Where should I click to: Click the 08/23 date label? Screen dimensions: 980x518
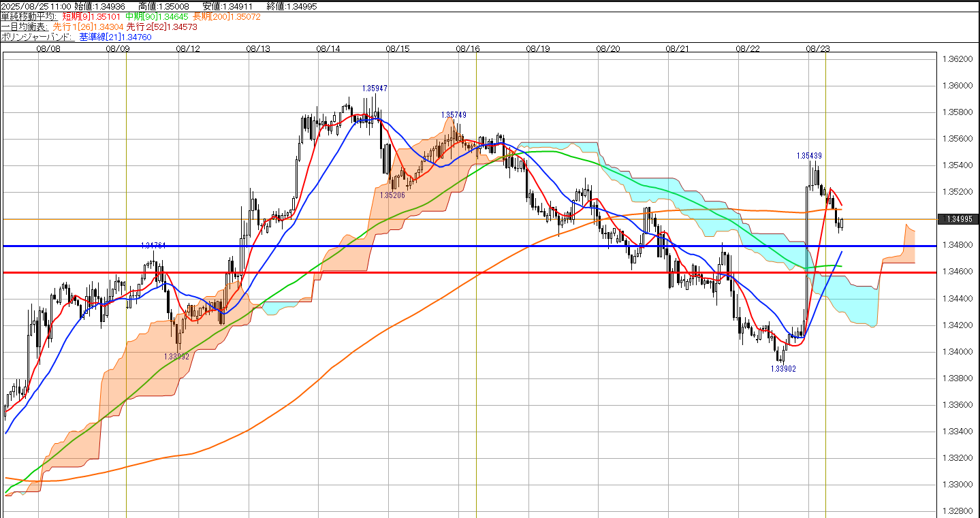[817, 48]
